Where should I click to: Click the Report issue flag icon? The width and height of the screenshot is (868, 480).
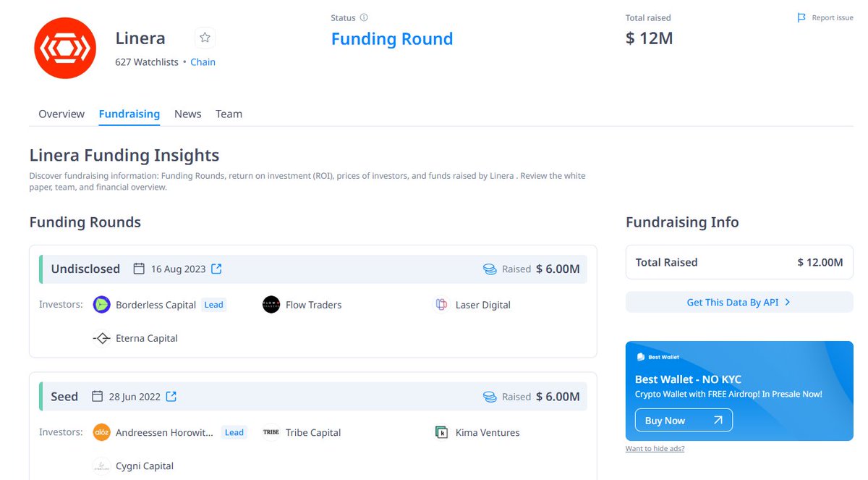coord(801,17)
